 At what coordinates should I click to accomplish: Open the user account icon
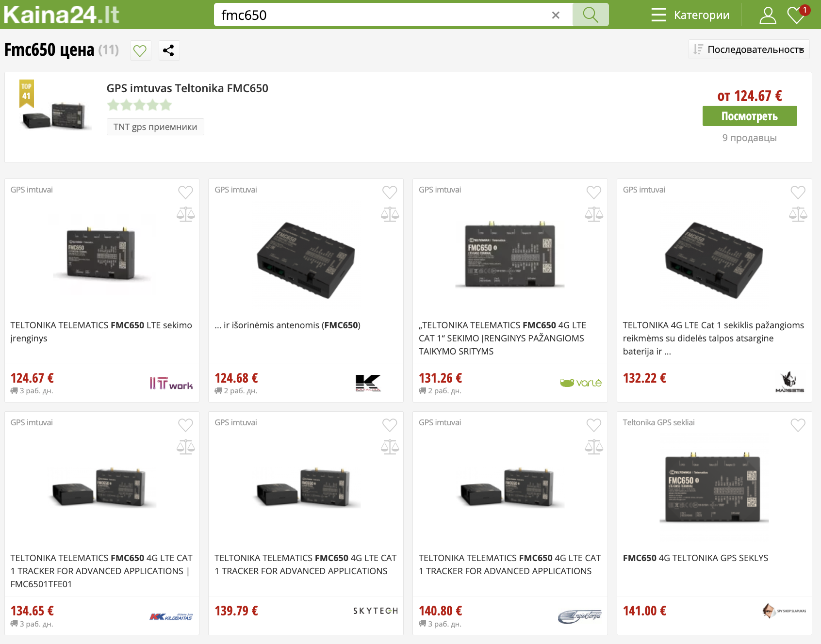coord(767,15)
